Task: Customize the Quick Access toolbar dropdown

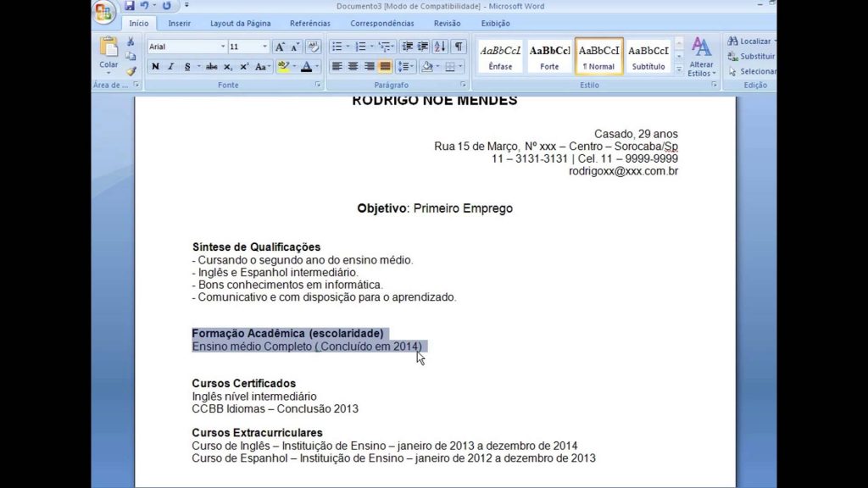Action: click(186, 6)
